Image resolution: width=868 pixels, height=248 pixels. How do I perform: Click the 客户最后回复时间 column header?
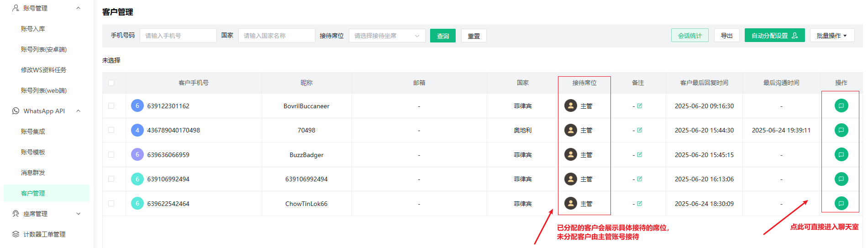coord(704,83)
